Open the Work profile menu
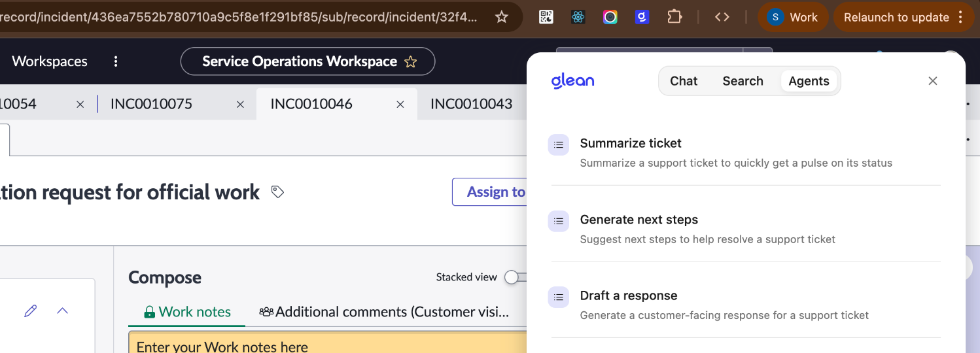Screen dimensions: 980x353 [x=793, y=18]
